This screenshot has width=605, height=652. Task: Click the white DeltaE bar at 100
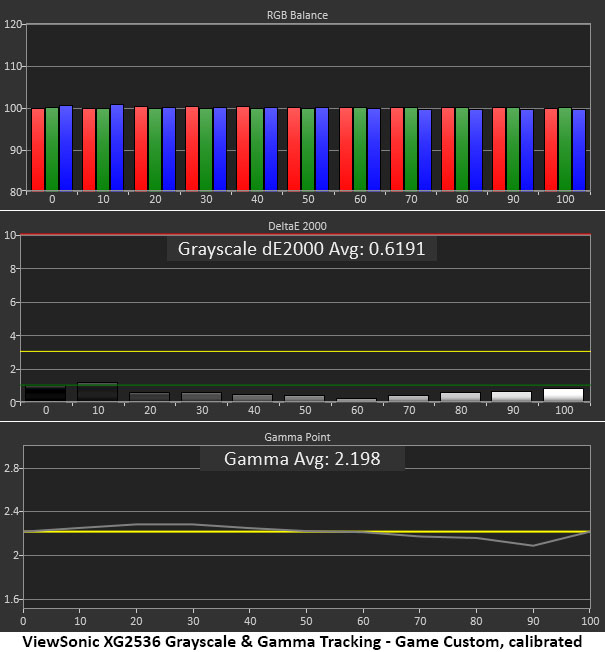pos(563,395)
